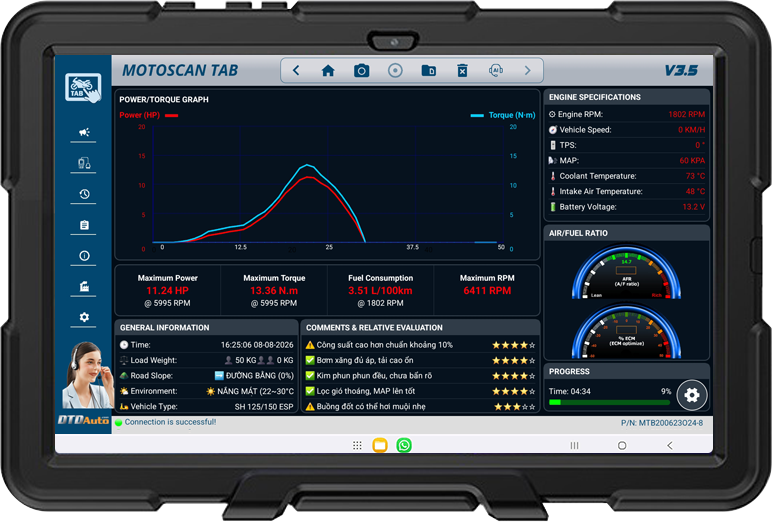Tap the POWER/TORQUE GRAPH heading
Viewport: 772px width, 522px height.
pyautogui.click(x=164, y=99)
